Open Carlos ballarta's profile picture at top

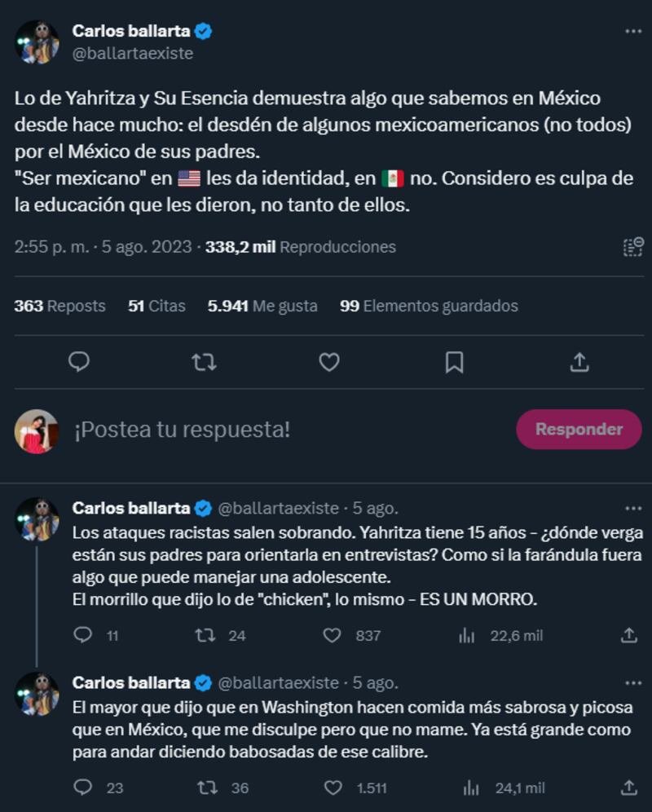pyautogui.click(x=37, y=42)
